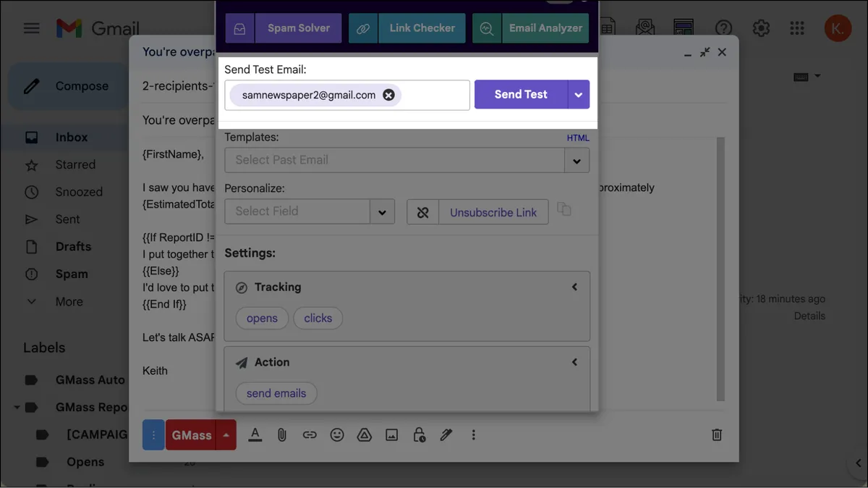Image resolution: width=868 pixels, height=488 pixels.
Task: Insert files using Google Drive icon
Action: 365,434
